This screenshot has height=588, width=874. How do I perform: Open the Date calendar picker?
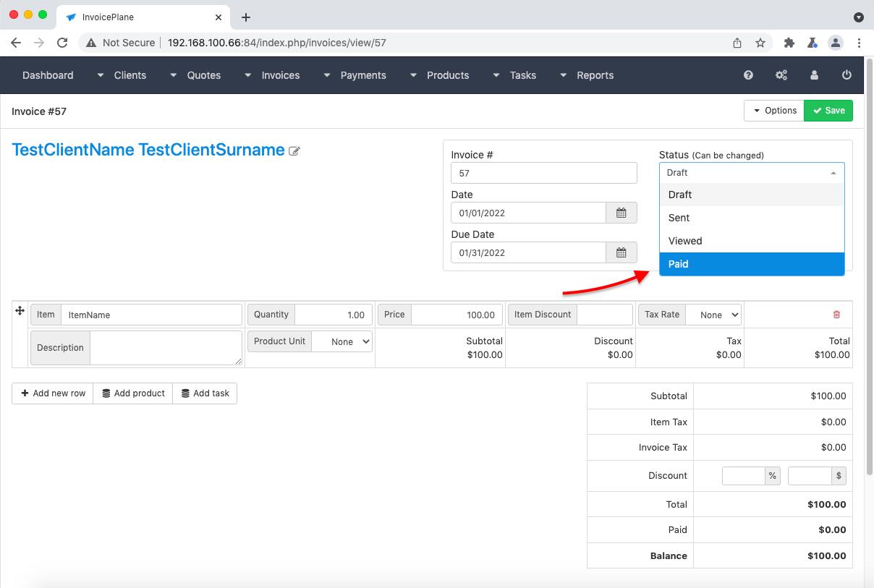coord(621,213)
